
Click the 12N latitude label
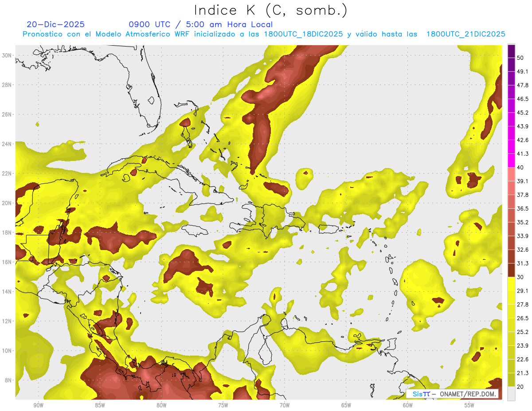(7, 321)
